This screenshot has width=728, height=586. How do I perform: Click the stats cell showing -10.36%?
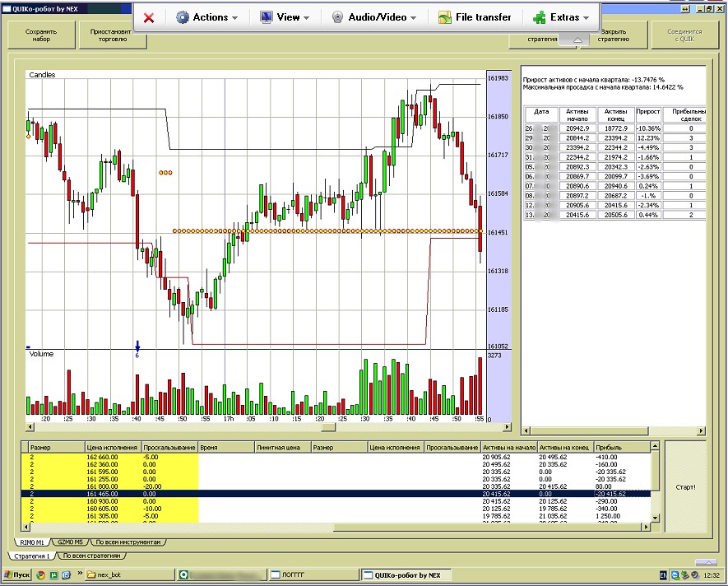click(x=647, y=128)
